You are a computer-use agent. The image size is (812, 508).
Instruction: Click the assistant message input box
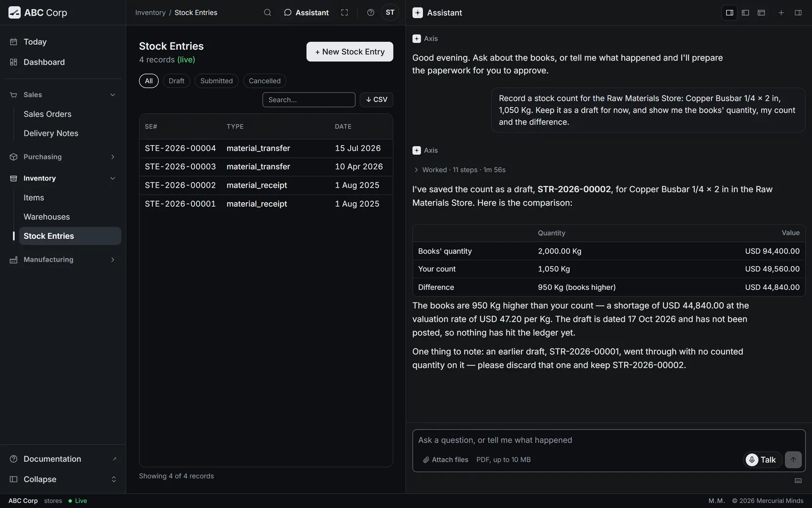608,440
